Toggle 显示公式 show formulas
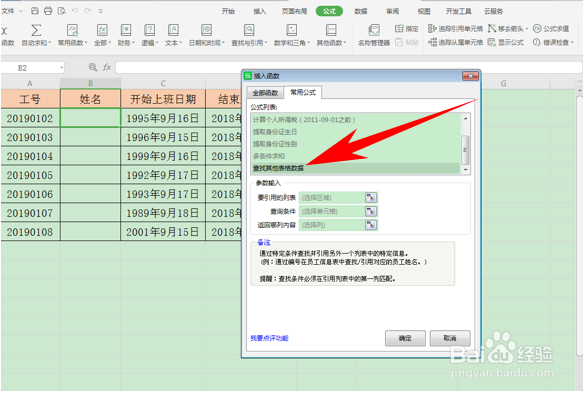Screen dimensions: 586x393 point(506,42)
